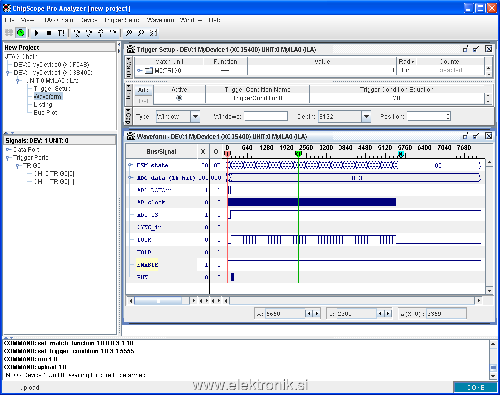
Task: Click the rightmost zoom toolbar icon
Action: [153, 33]
